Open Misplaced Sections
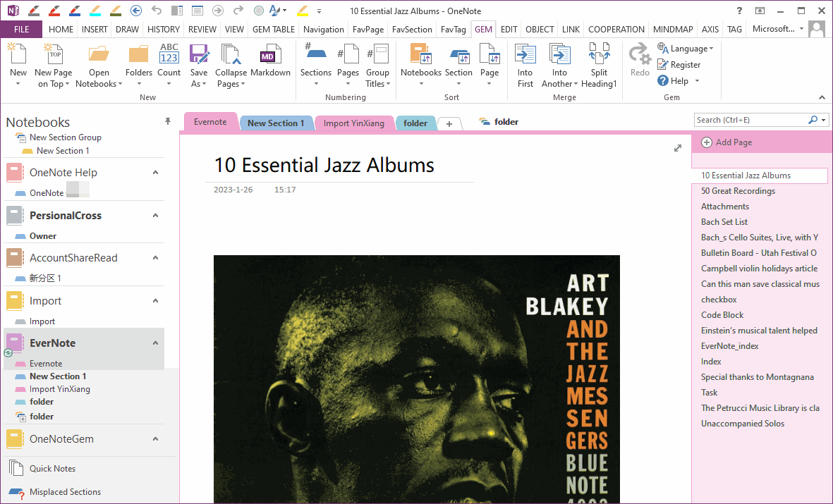This screenshot has width=833, height=504. (x=65, y=492)
